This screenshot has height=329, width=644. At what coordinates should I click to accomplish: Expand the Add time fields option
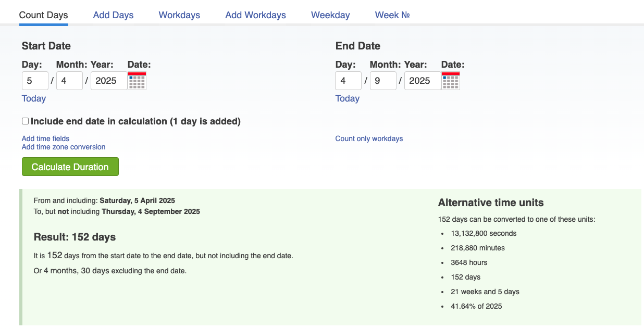pyautogui.click(x=45, y=138)
